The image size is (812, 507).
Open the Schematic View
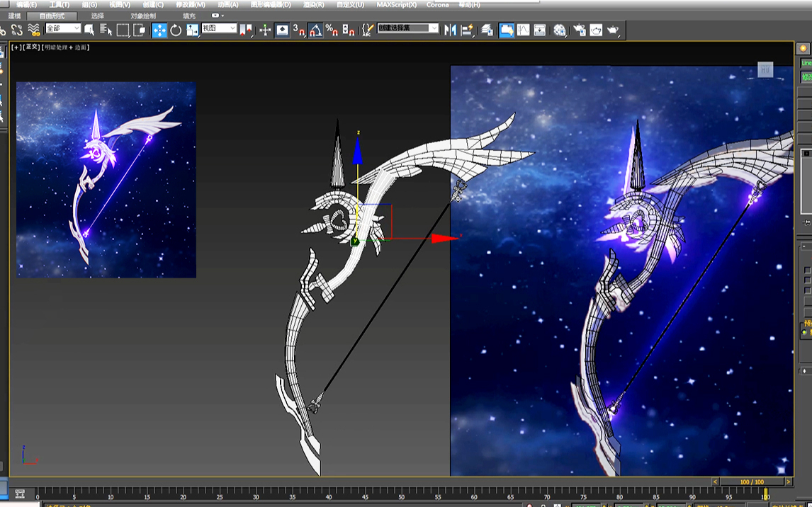point(540,30)
